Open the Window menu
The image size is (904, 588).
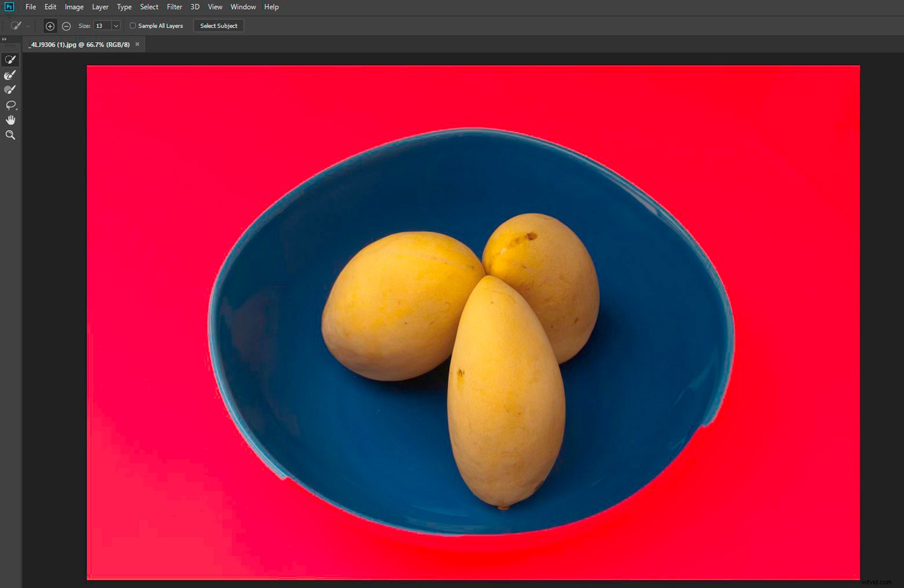pyautogui.click(x=243, y=7)
